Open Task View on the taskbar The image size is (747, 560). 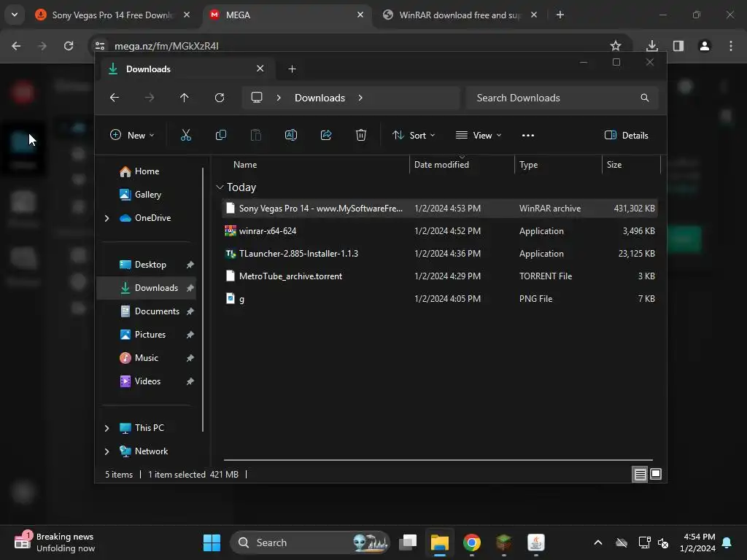(408, 542)
